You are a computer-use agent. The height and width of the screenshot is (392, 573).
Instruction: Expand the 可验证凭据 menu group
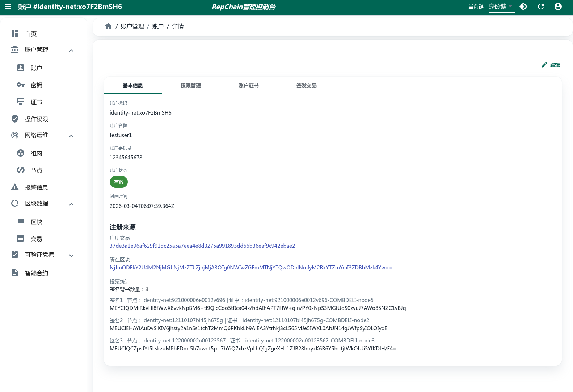point(71,256)
